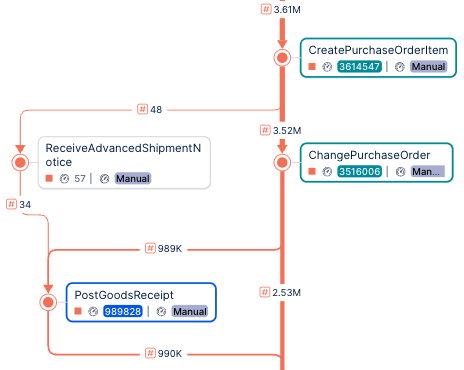Click gauge icon before Manual in CreatePurchaseOrderItem
The width and height of the screenshot is (464, 370).
click(400, 67)
